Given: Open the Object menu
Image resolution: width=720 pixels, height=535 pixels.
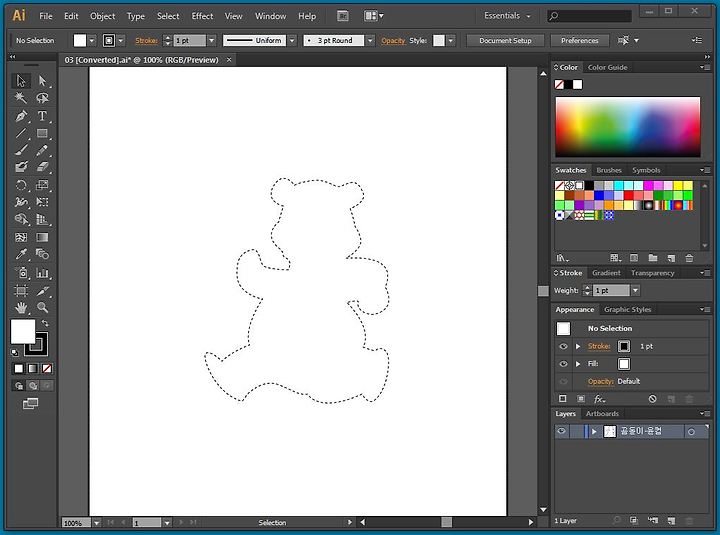Looking at the screenshot, I should pos(102,16).
